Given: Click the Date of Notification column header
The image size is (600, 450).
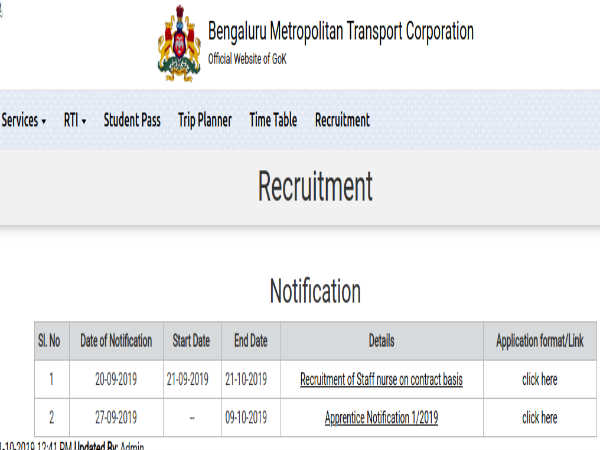Looking at the screenshot, I should tap(117, 341).
